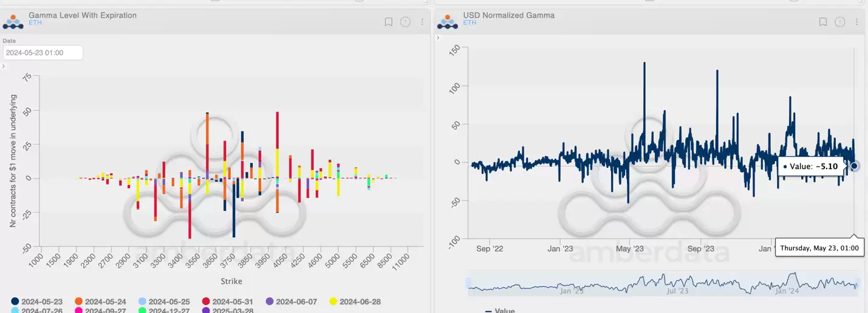Click the last data point marker on gamma line
Screen dimensions: 868x313
[x=854, y=166]
